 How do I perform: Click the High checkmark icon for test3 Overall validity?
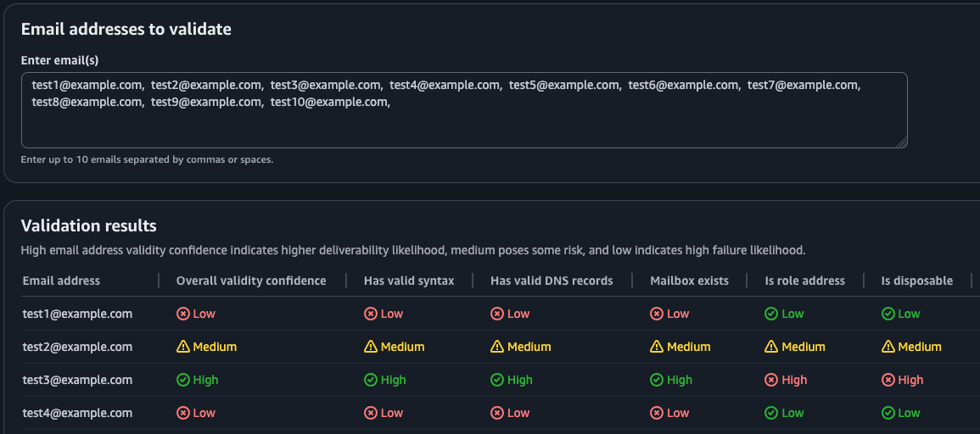(x=182, y=380)
